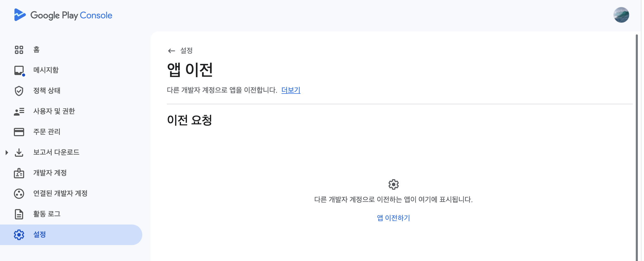
Task: Click the back arrow next to 설정
Action: [x=171, y=50]
